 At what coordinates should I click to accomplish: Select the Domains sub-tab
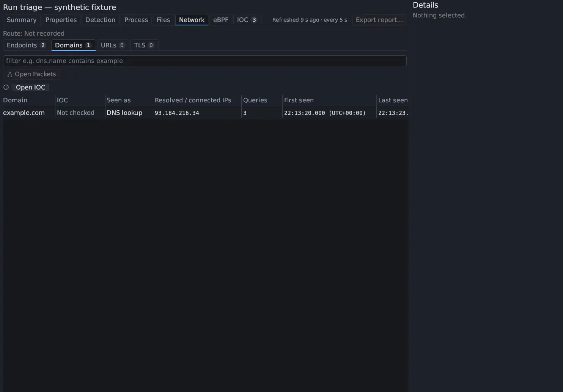click(73, 45)
